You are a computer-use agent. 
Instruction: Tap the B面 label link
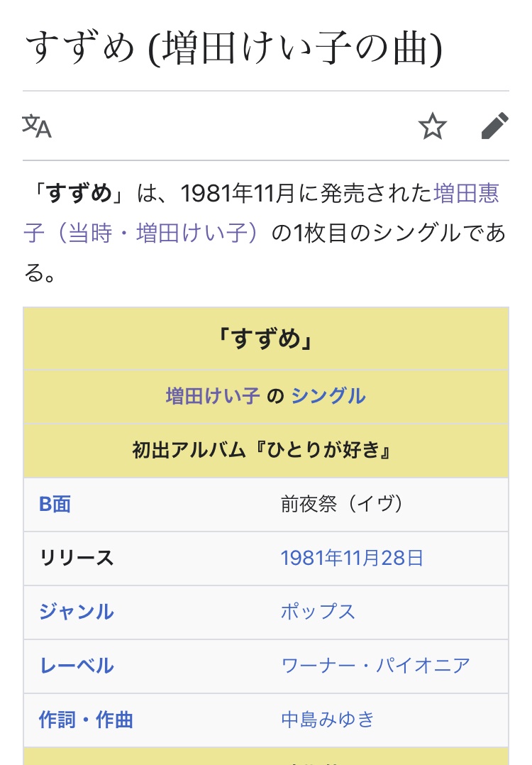[55, 505]
